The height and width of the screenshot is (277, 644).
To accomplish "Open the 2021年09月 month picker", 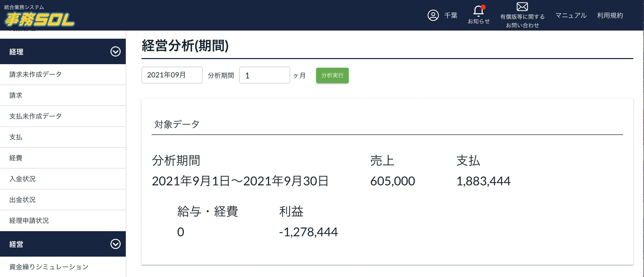I will tap(172, 75).
